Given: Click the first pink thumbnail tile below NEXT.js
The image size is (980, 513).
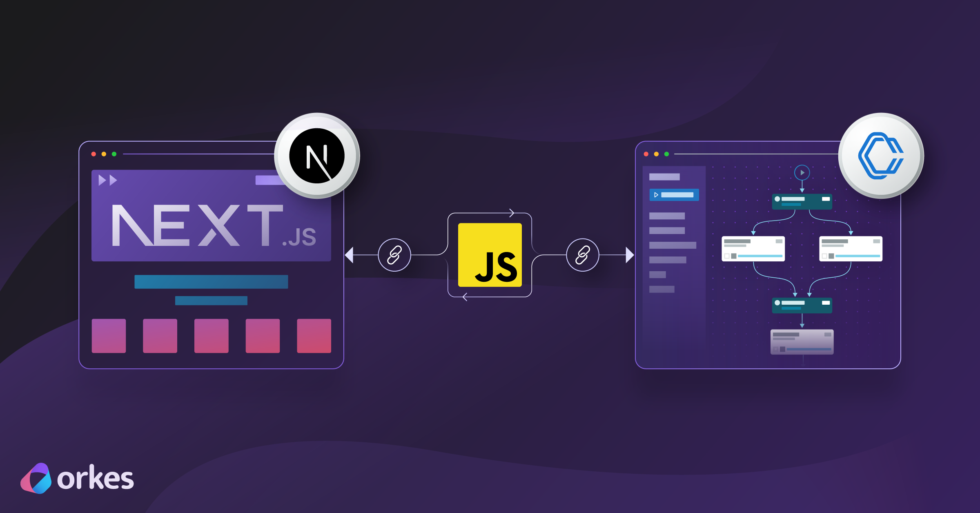Looking at the screenshot, I should pos(108,336).
